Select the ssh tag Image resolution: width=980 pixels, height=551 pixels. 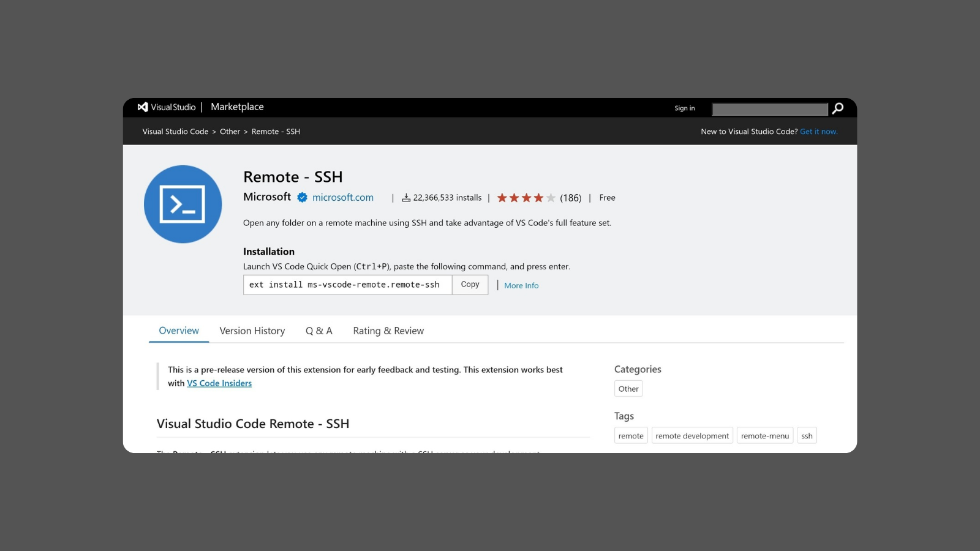click(x=807, y=436)
